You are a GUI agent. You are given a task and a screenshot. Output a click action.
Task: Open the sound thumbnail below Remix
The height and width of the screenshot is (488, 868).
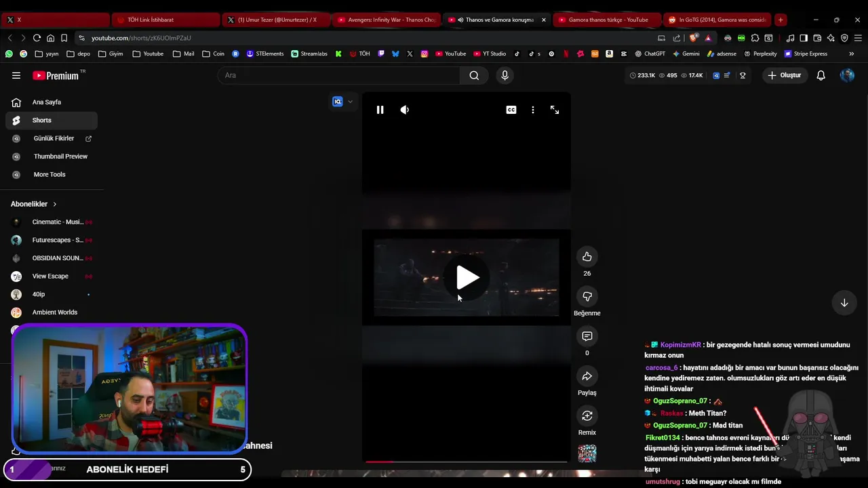587,453
